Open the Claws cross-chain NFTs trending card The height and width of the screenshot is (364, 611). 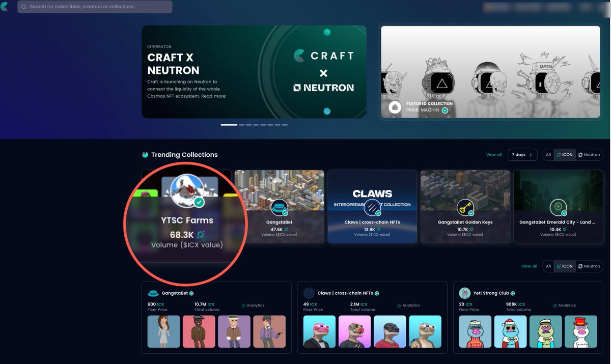pos(372,206)
